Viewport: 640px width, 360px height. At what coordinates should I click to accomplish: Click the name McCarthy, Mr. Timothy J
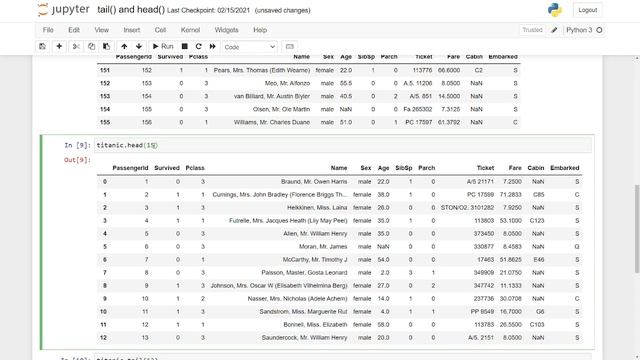[x=315, y=260]
